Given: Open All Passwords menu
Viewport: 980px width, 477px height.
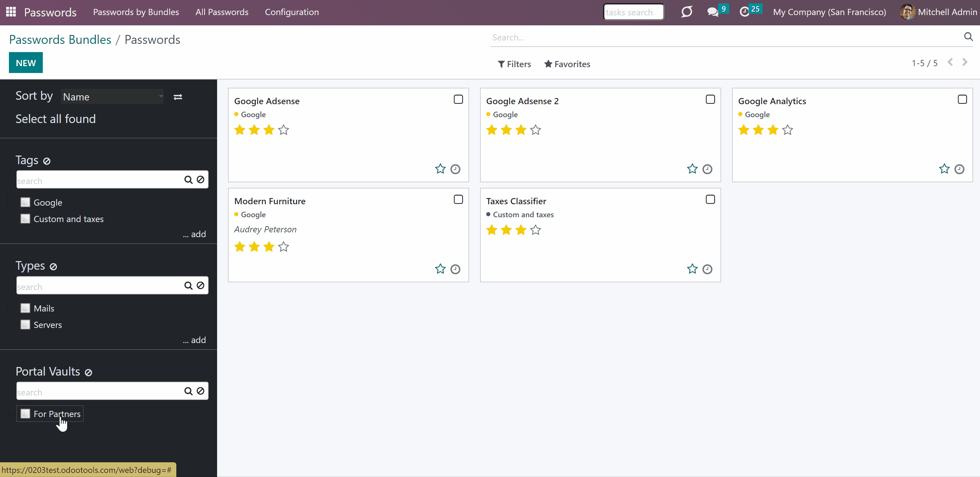Looking at the screenshot, I should (222, 12).
